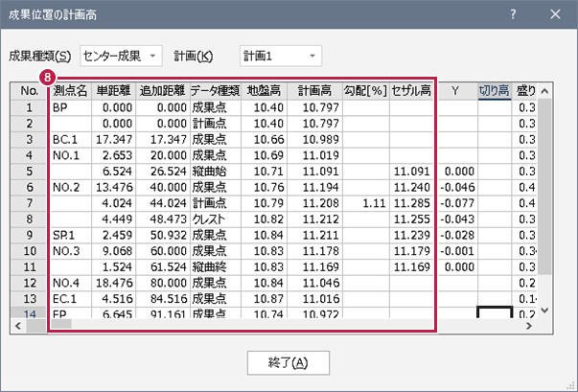Select row number 7 header

pos(29,203)
